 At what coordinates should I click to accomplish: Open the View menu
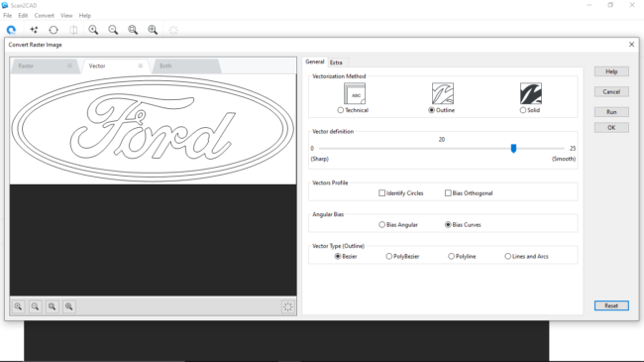[x=66, y=15]
